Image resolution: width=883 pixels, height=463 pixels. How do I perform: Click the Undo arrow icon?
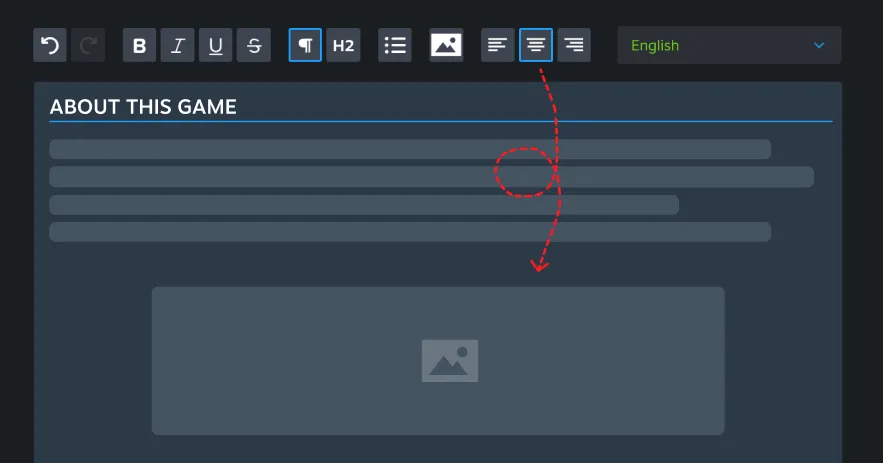pos(50,45)
